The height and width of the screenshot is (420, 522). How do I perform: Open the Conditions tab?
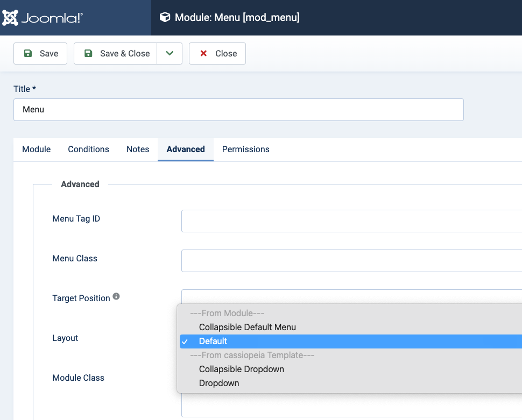click(x=88, y=150)
